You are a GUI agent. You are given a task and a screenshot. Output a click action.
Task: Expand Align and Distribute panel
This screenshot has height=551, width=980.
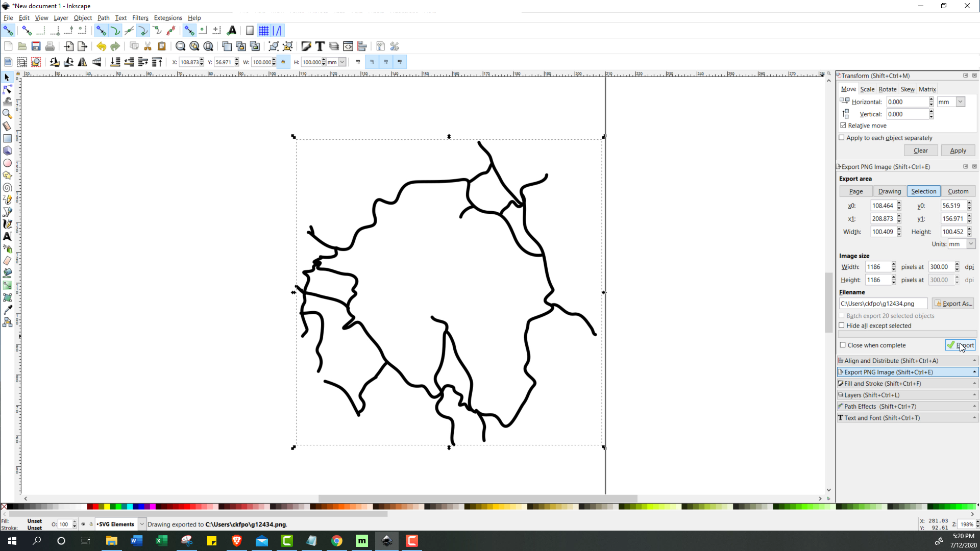[908, 361]
